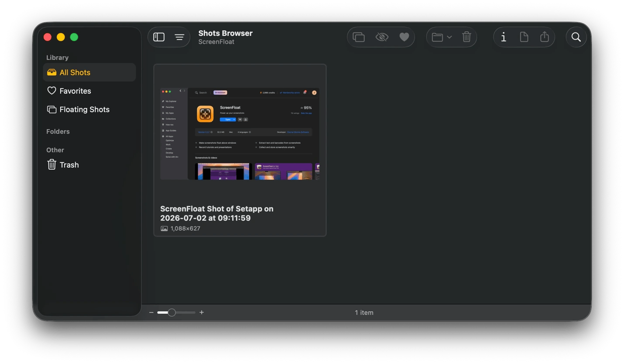
Task: Click the Library section header
Action: click(x=57, y=58)
